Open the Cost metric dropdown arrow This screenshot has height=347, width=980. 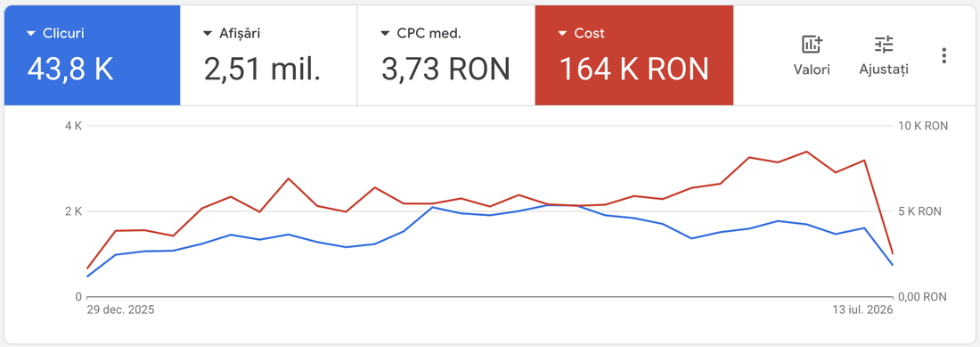[x=563, y=34]
